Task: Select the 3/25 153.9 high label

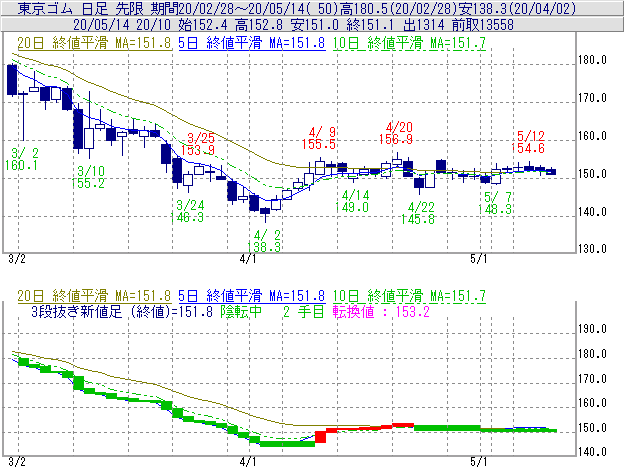Action: (198, 144)
